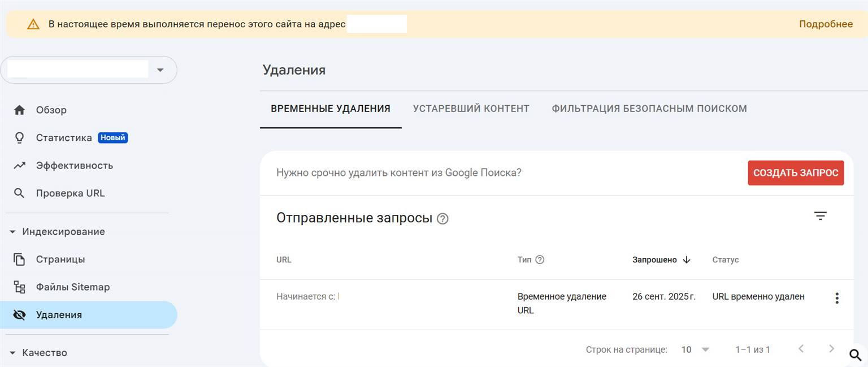Screen dimensions: 868x367
Task: Select 'Удаления' in the sidebar
Action: pyautogui.click(x=59, y=315)
